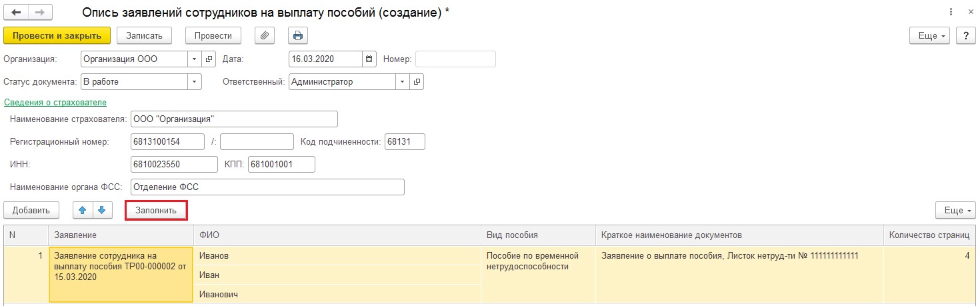Open the table Еще menu
Screen dimensions: 980x306
(955, 210)
